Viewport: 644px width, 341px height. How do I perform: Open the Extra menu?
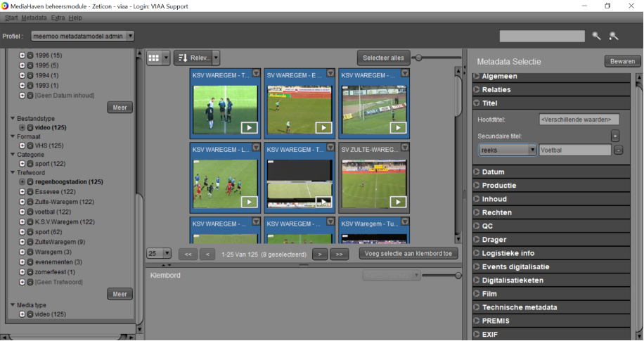click(x=58, y=18)
